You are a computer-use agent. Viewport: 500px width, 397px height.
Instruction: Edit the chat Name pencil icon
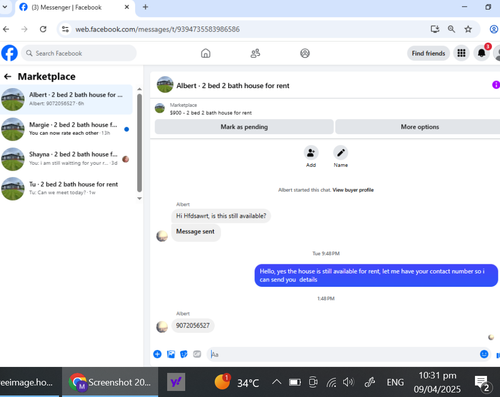[x=340, y=153]
